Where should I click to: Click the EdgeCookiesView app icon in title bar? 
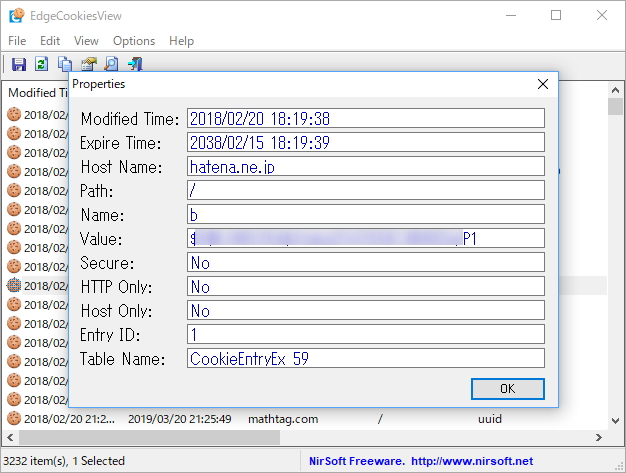click(x=17, y=16)
